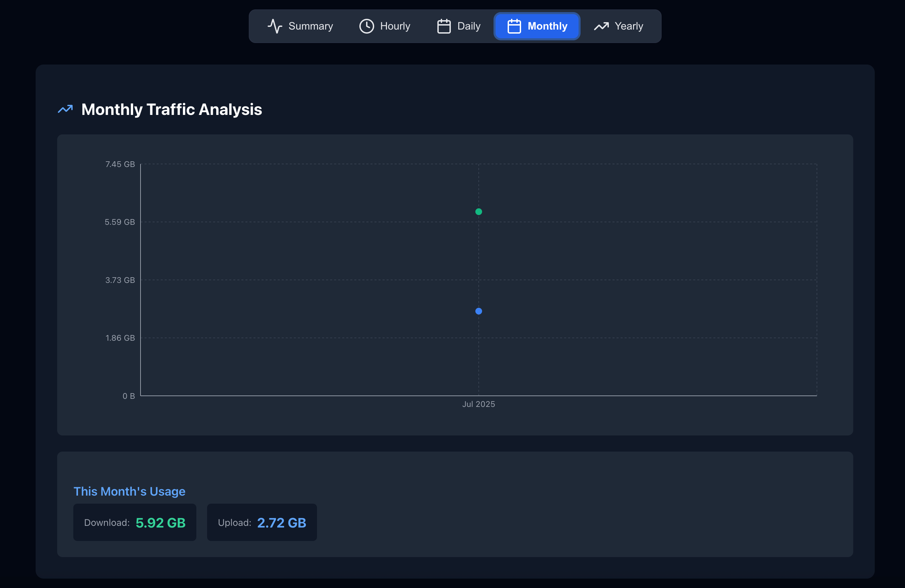
Task: Click the 3.73 GB axis label
Action: tap(120, 280)
